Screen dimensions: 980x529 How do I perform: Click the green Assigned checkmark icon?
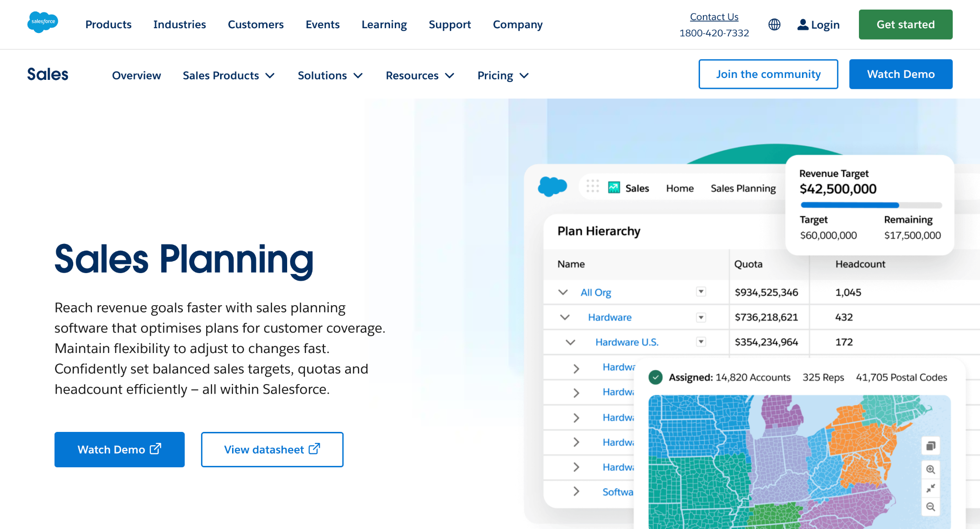tap(656, 377)
